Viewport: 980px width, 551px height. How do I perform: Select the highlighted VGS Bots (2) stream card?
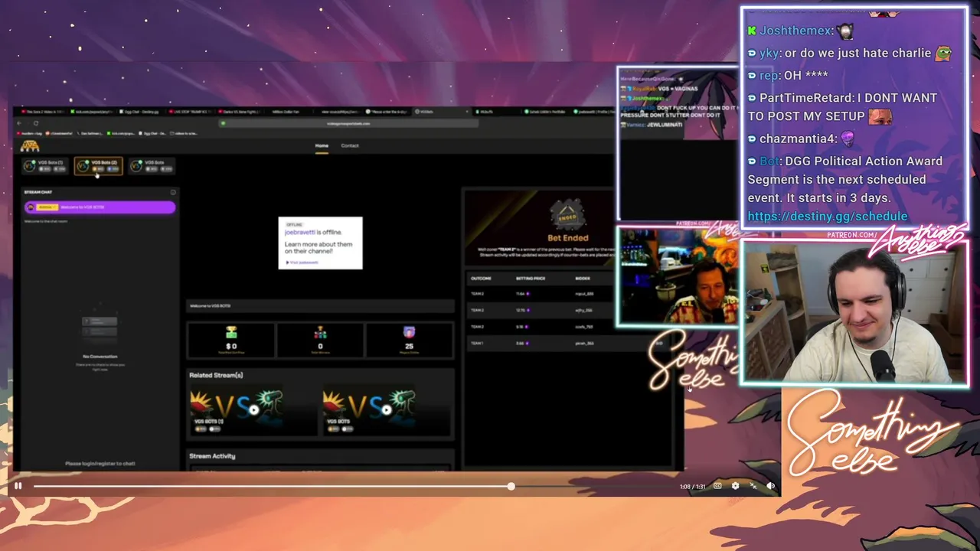[x=98, y=165]
